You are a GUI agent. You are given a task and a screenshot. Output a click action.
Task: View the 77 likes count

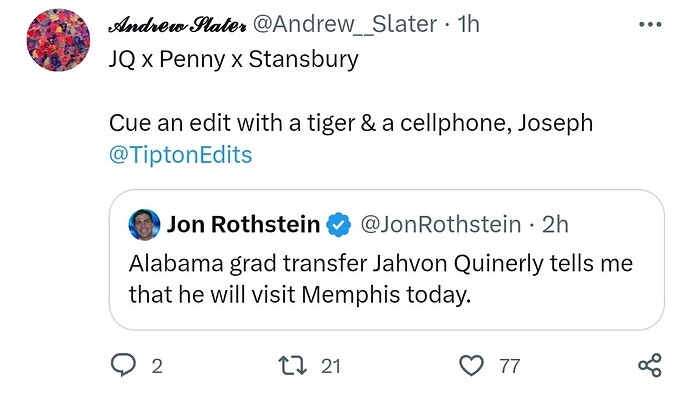[510, 366]
